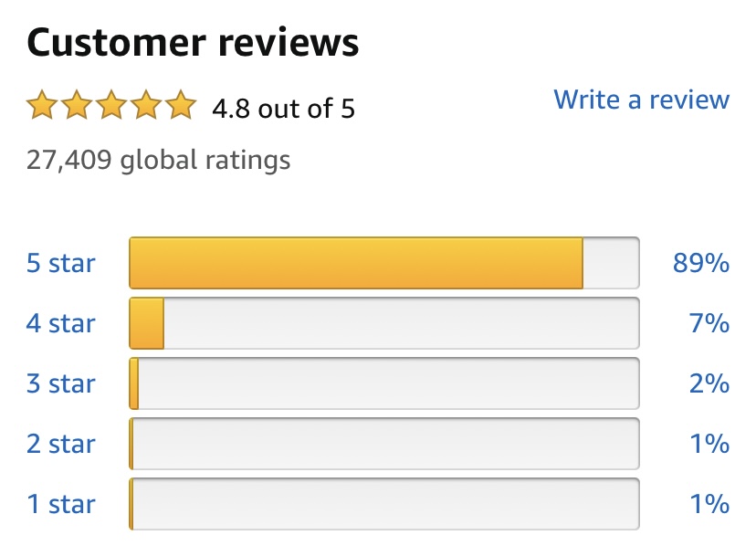Screen dimensions: 756x556
Task: Click the 1 star histogram bar
Action: click(x=384, y=504)
